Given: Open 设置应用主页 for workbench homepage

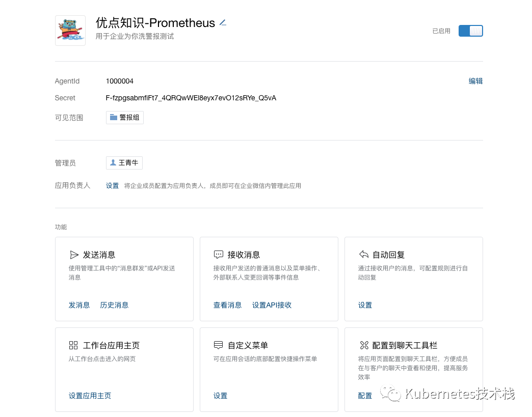Looking at the screenshot, I should pos(90,396).
